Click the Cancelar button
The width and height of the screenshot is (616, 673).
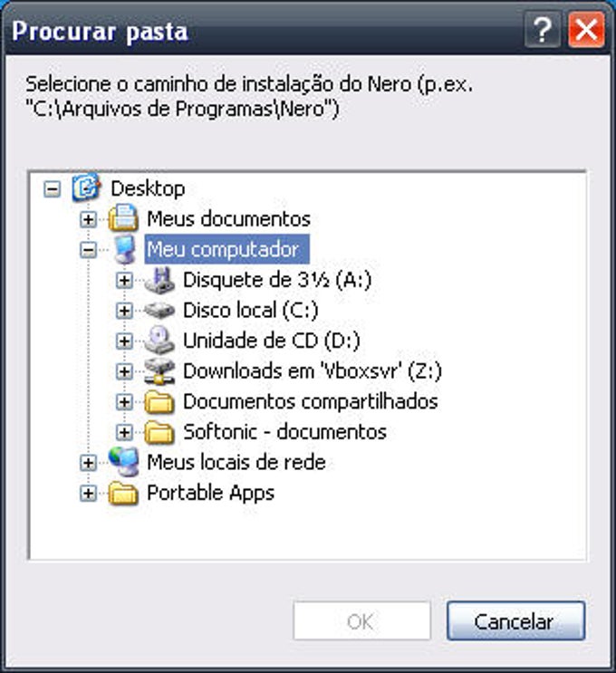point(515,620)
